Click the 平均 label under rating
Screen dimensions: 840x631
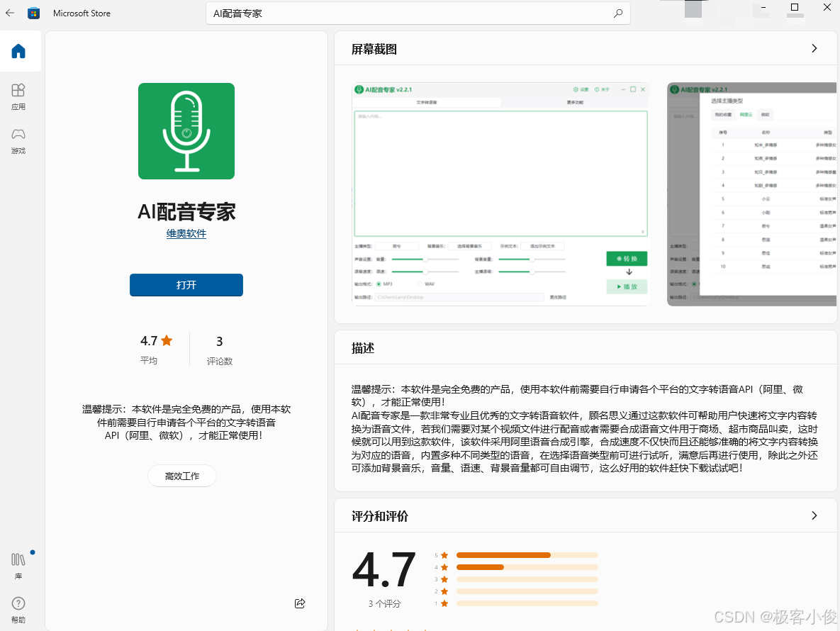[148, 360]
